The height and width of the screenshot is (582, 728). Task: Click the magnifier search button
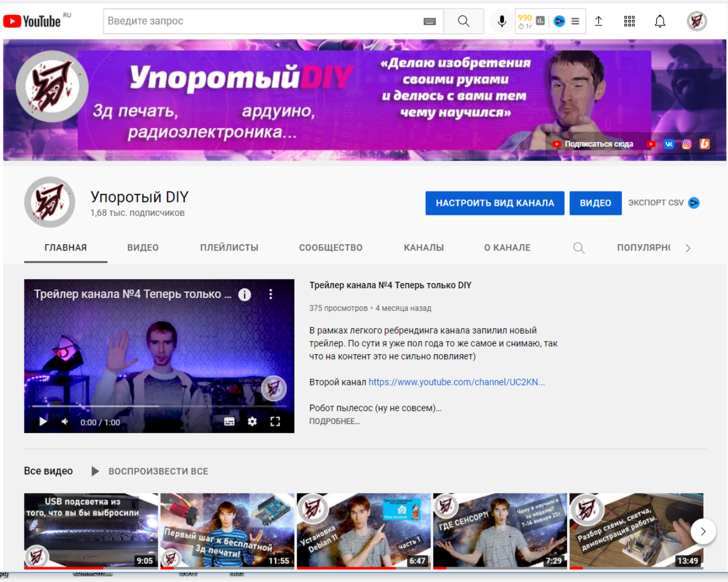[x=463, y=21]
